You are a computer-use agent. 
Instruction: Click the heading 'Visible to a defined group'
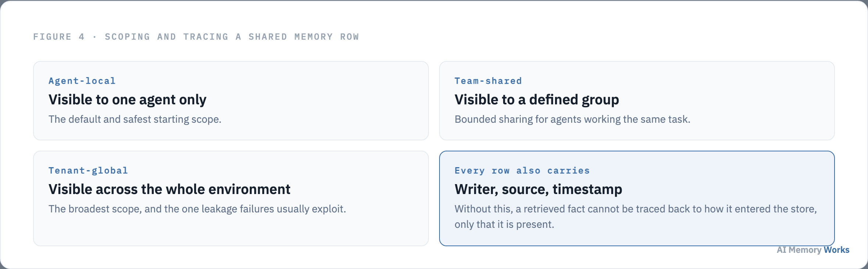tap(537, 100)
